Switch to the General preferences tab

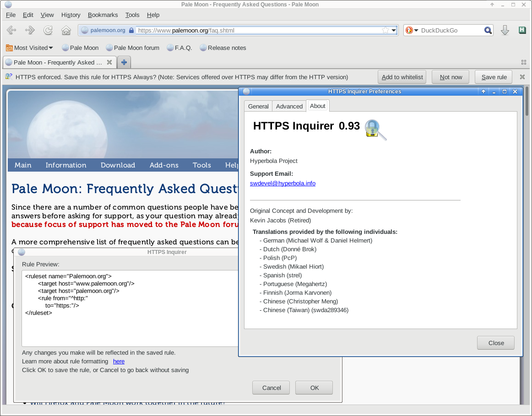(x=258, y=106)
